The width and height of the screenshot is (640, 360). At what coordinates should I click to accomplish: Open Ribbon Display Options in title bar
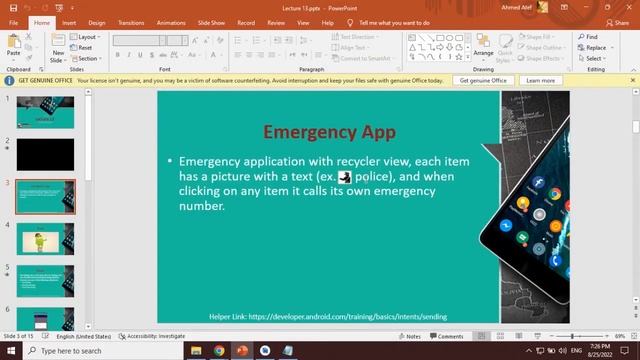[x=564, y=8]
